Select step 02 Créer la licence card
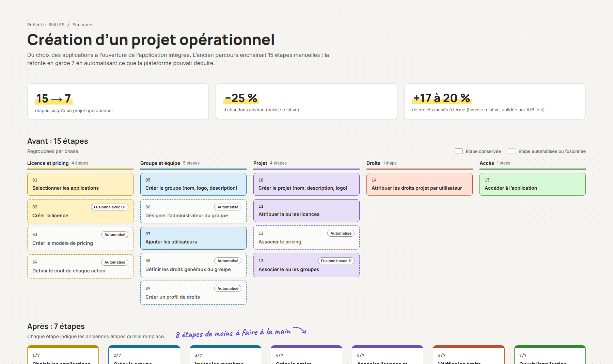Image resolution: width=613 pixels, height=364 pixels. [x=80, y=211]
